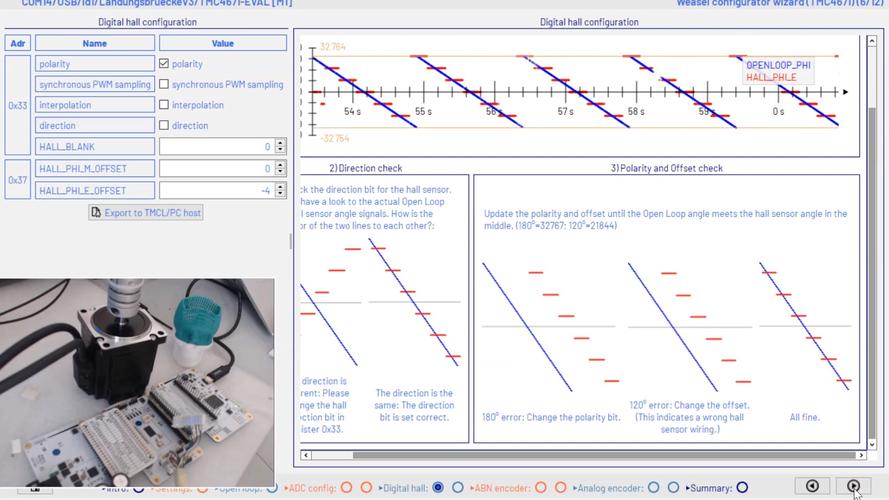The image size is (889, 500).
Task: Step the HALL_PHI_E_OFFSET spinner
Action: click(x=280, y=190)
